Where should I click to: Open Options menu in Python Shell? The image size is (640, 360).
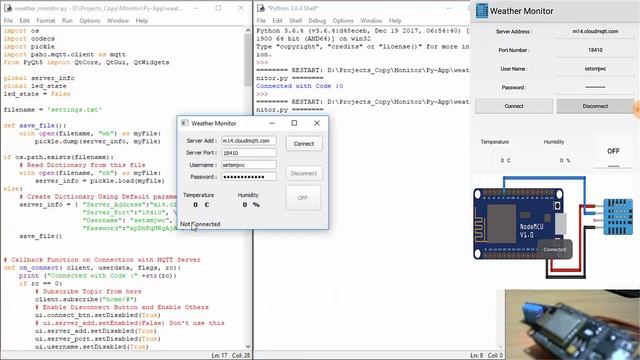pos(343,20)
